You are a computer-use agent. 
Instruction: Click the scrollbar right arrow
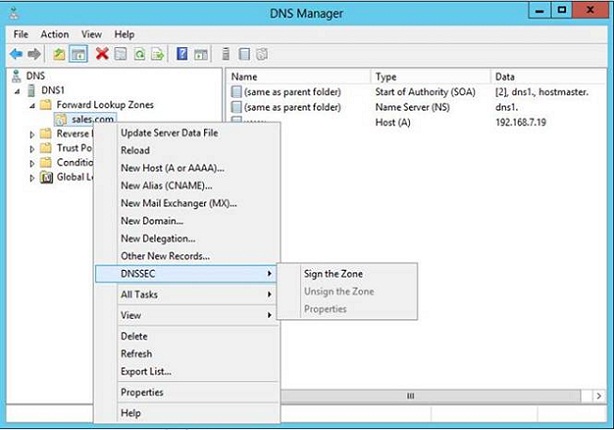pos(599,396)
